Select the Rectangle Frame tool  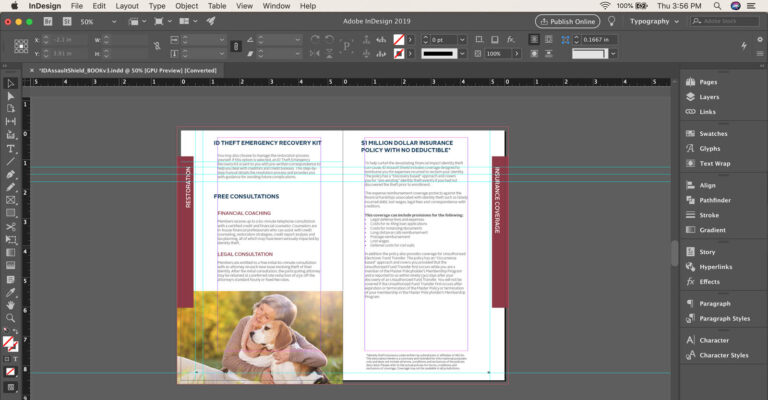coord(10,200)
